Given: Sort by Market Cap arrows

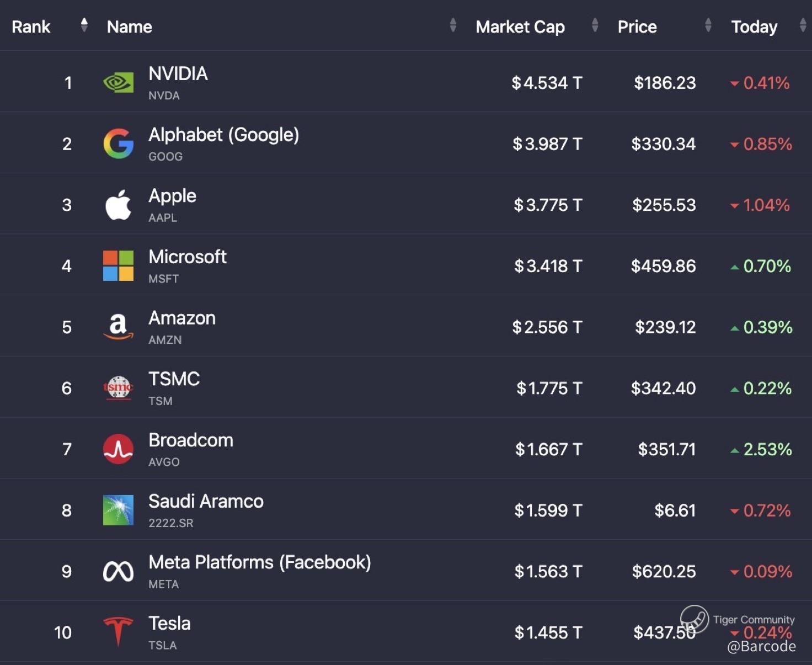Looking at the screenshot, I should (595, 25).
